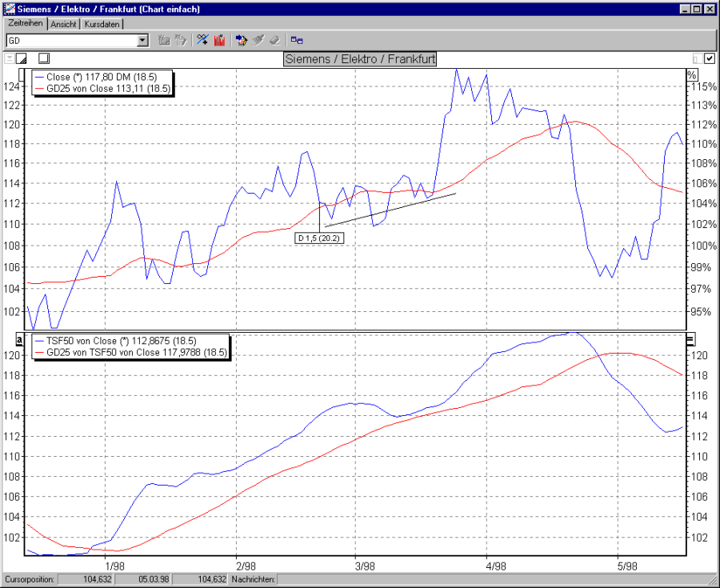The width and height of the screenshot is (720, 588).
Task: Open the GD combo box dropdown
Action: [142, 40]
